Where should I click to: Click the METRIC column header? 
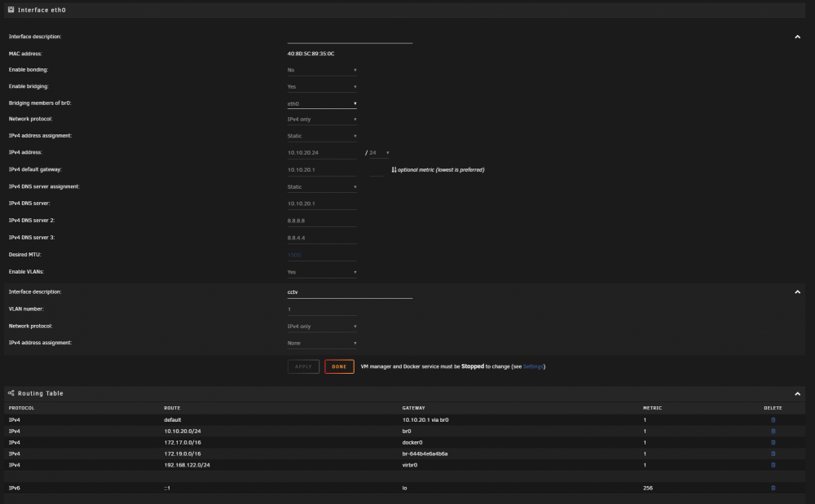(x=652, y=408)
